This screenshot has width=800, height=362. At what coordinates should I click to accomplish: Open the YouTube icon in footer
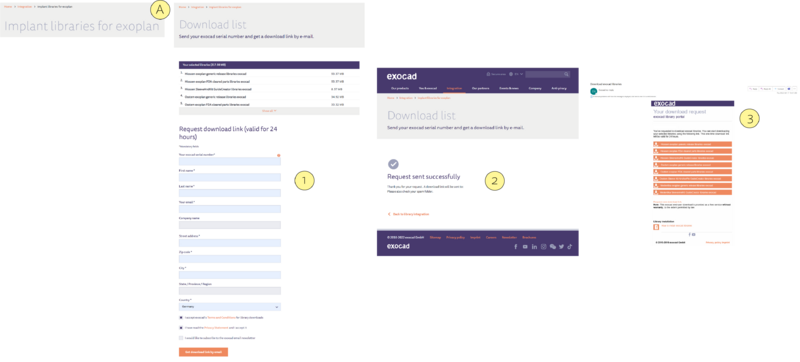coord(525,246)
